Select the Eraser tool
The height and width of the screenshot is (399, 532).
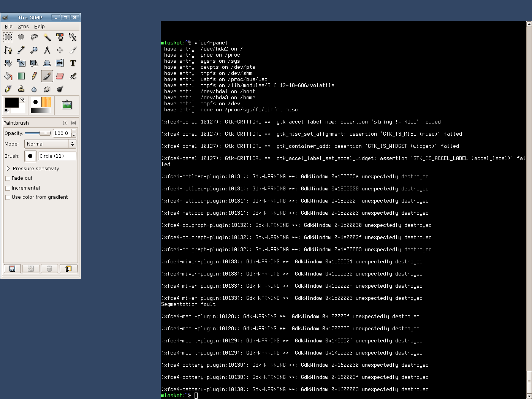60,76
